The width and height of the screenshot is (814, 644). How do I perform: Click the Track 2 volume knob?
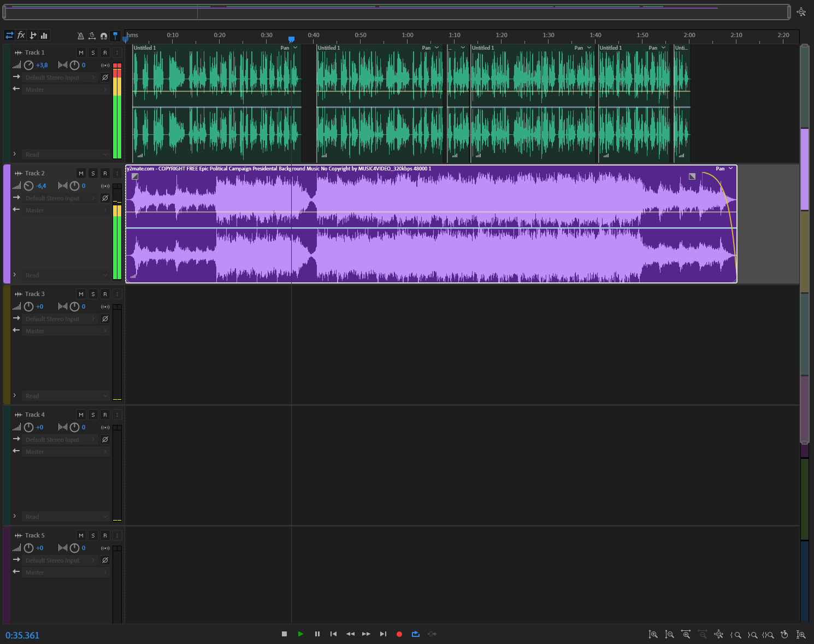[29, 186]
